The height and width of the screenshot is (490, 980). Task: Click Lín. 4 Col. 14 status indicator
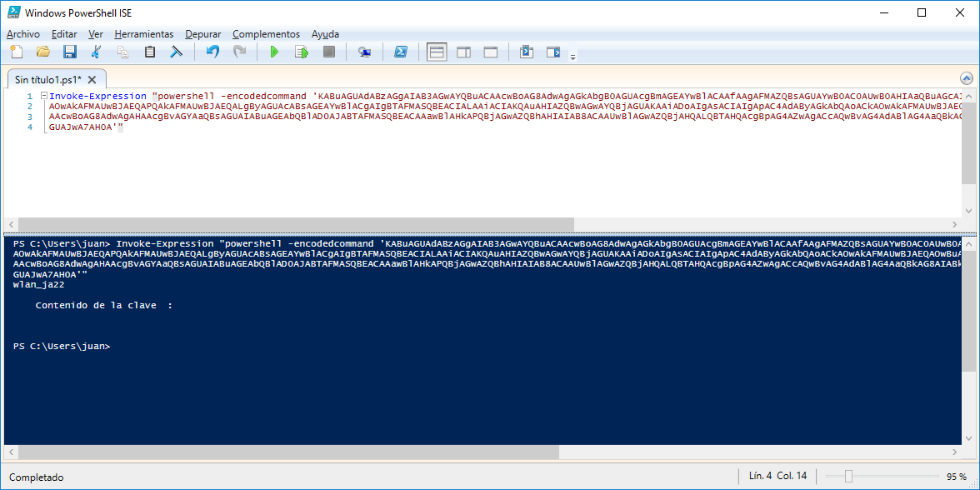(778, 477)
